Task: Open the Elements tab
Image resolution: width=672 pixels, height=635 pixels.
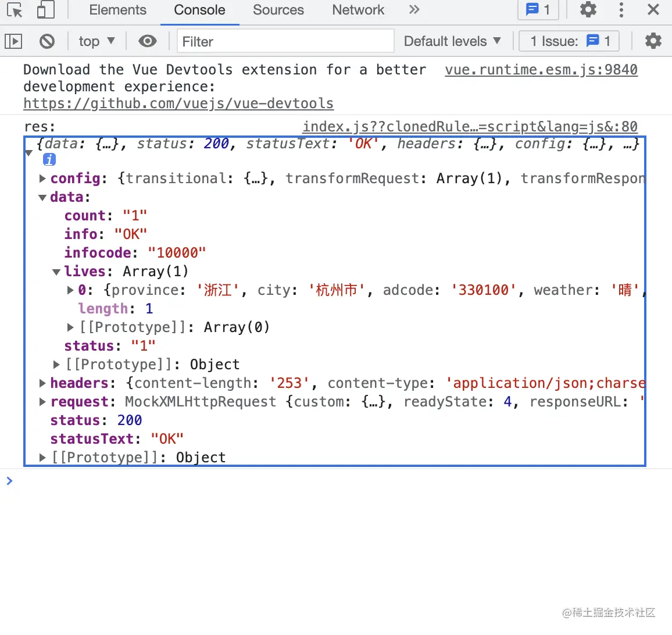Action: point(117,10)
